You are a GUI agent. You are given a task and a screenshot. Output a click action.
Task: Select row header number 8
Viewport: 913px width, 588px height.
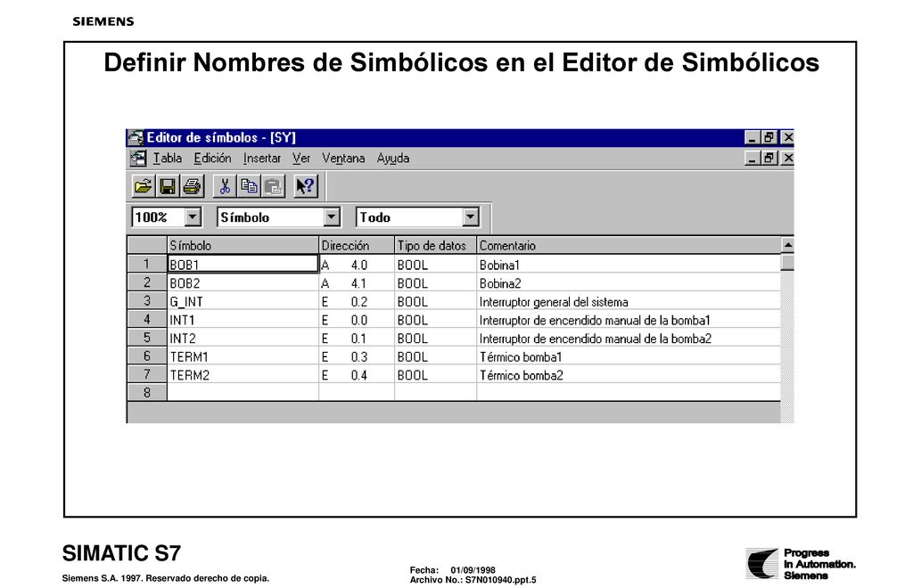tap(147, 393)
